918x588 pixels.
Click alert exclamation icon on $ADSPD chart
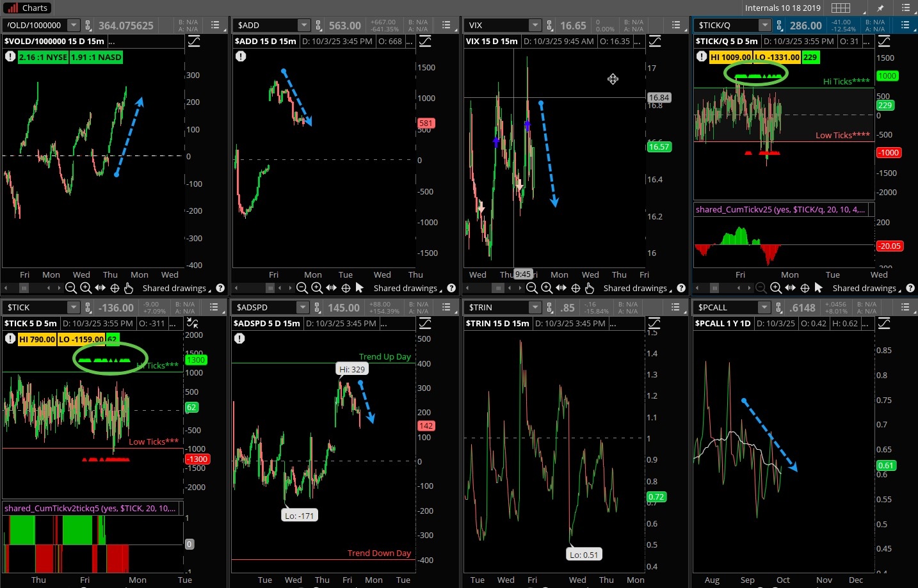click(239, 338)
